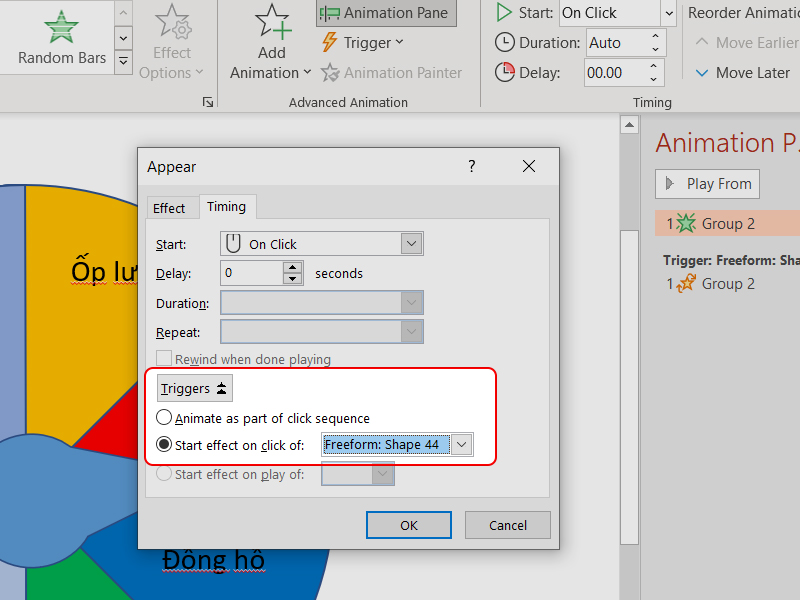The height and width of the screenshot is (600, 800).
Task: Select the Random Bars animation effect
Action: pyautogui.click(x=62, y=38)
